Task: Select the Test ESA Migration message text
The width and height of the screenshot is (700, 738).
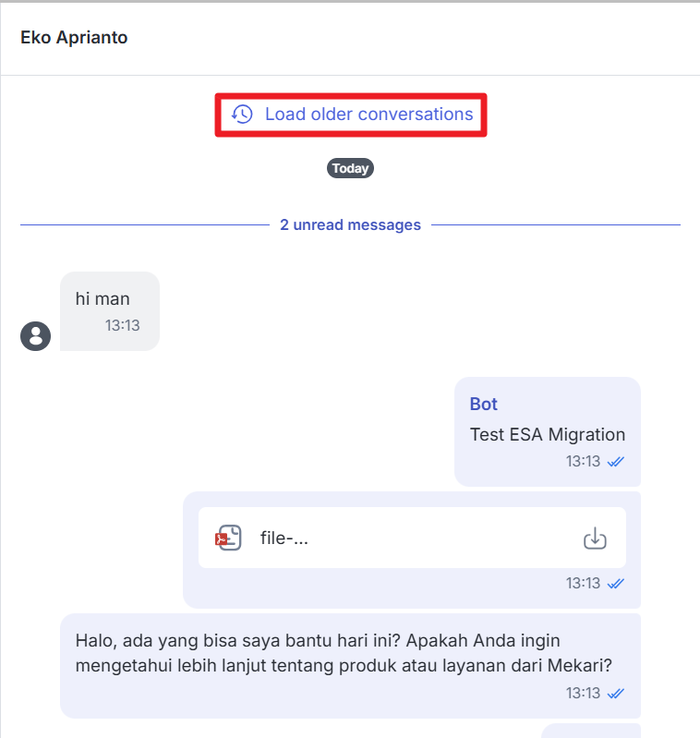Action: point(547,434)
